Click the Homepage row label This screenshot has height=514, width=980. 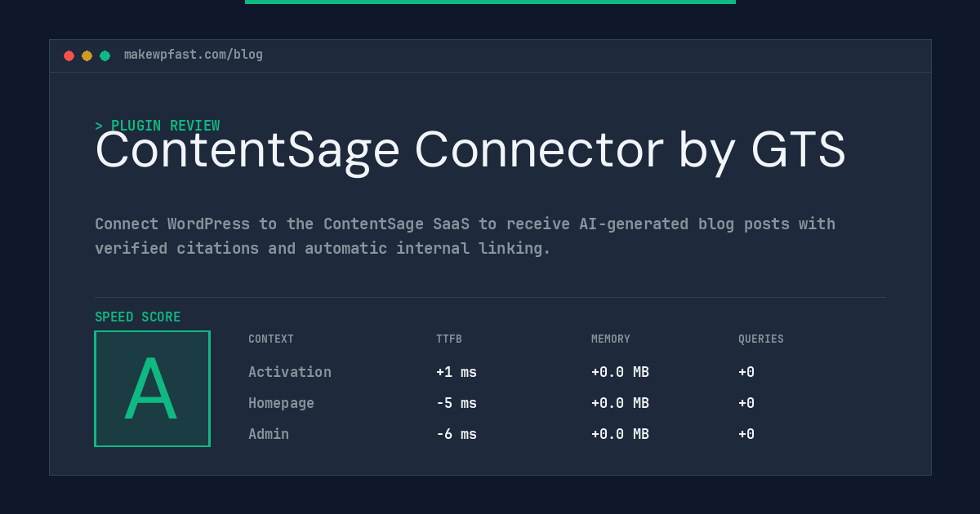(x=281, y=403)
